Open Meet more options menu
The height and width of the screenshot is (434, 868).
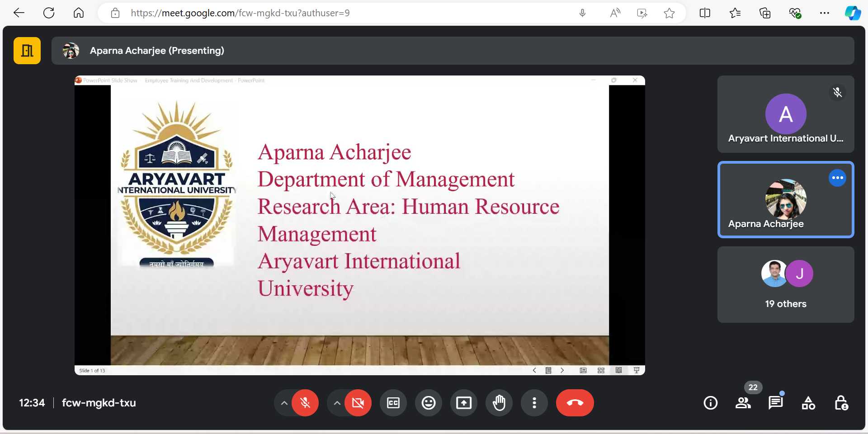click(x=534, y=403)
